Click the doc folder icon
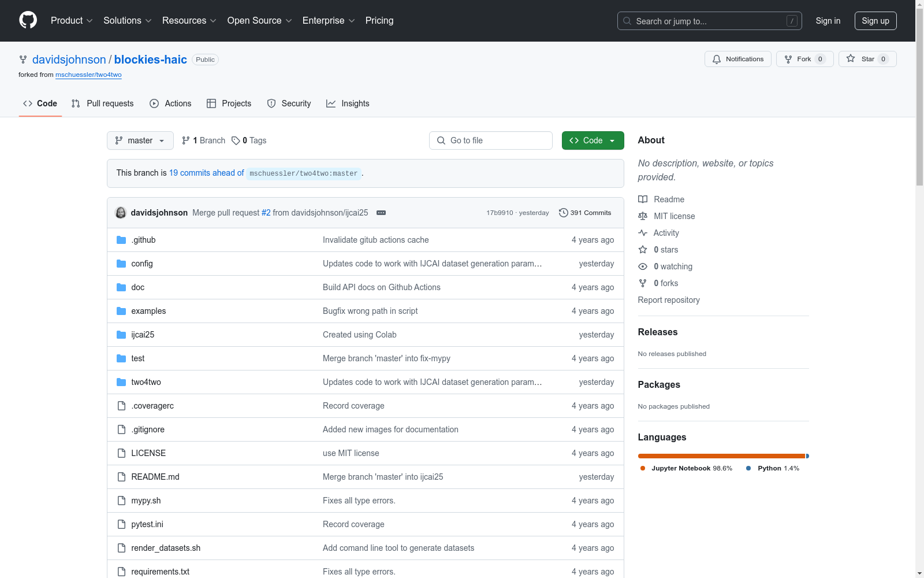The height and width of the screenshot is (578, 924). (121, 287)
